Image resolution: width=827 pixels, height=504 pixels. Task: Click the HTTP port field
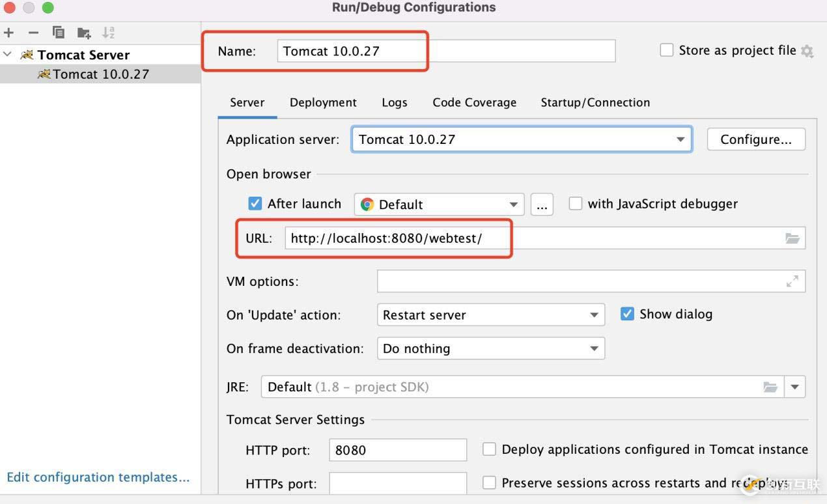tap(398, 450)
